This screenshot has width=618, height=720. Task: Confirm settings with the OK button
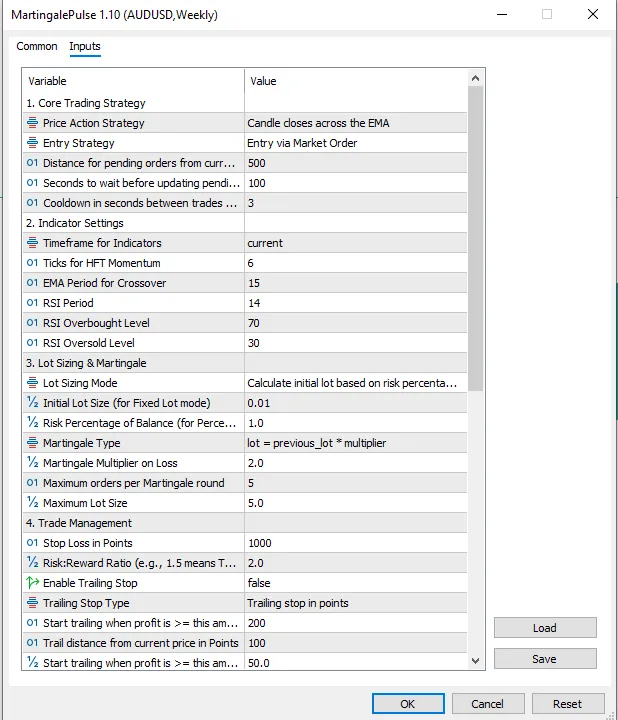coord(408,704)
